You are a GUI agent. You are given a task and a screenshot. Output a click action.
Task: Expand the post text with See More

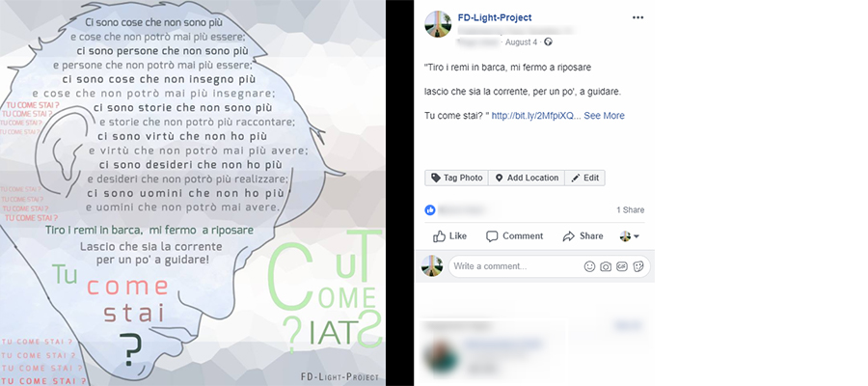[x=604, y=116]
